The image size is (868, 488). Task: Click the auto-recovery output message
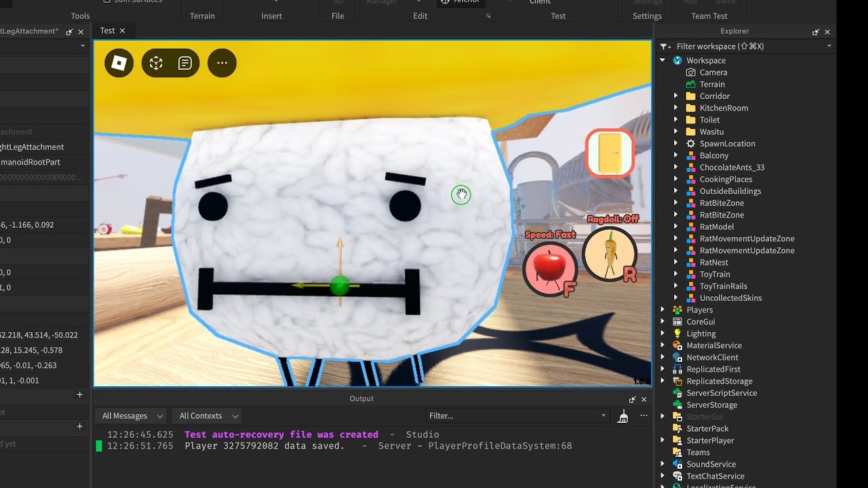click(281, 434)
